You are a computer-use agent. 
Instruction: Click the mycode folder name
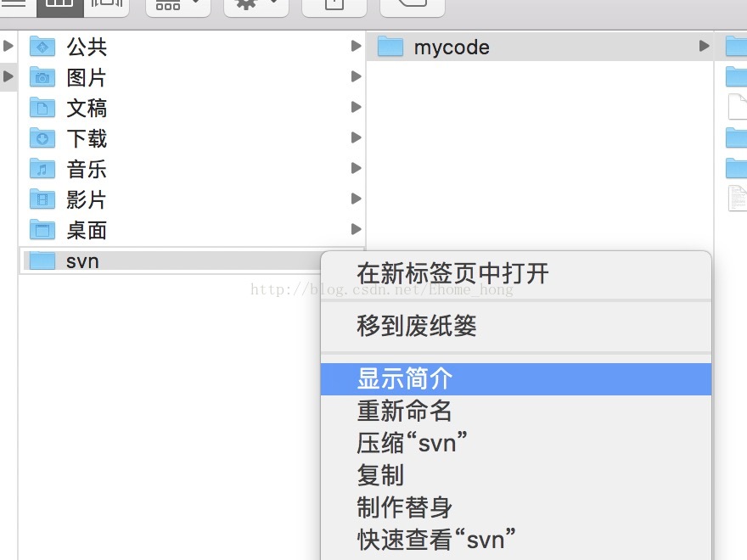[x=452, y=48]
